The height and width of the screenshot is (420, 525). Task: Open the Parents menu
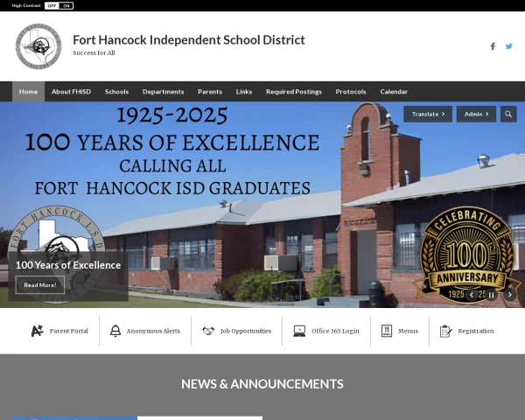pos(210,91)
